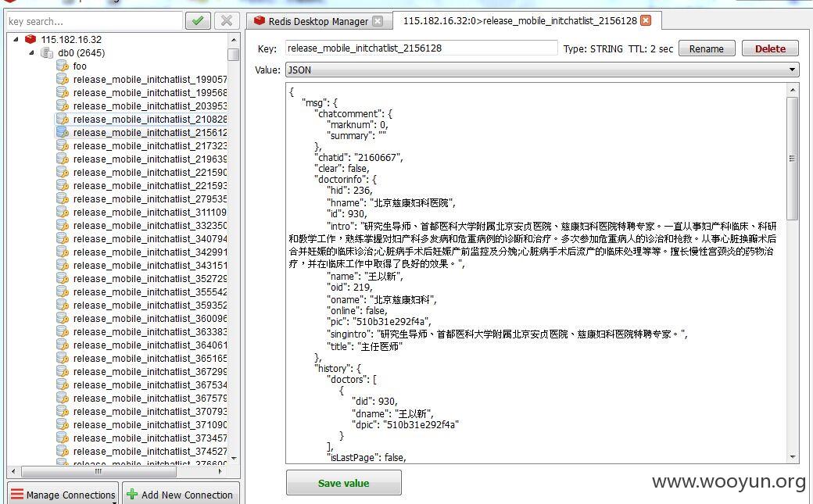
Task: Click the red Redis server icon for 115.182.16.32
Action: click(30, 39)
